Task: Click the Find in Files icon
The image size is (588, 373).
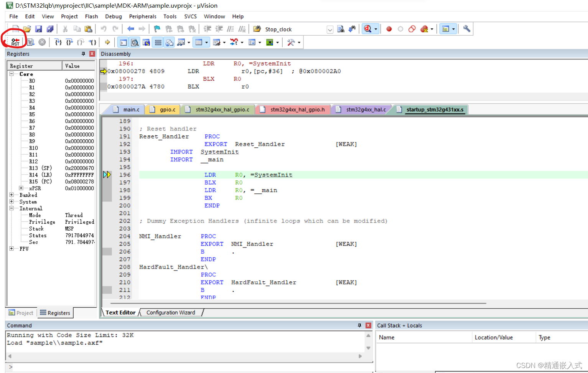Action: pyautogui.click(x=257, y=29)
